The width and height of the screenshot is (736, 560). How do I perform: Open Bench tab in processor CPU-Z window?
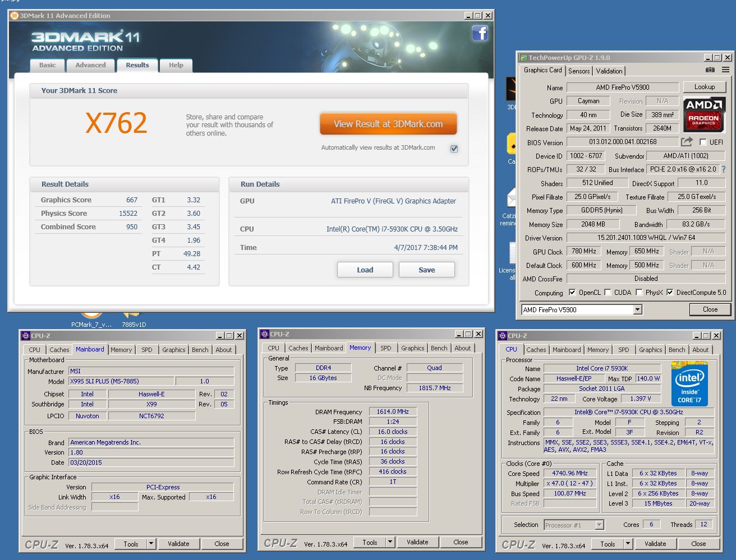tap(677, 350)
